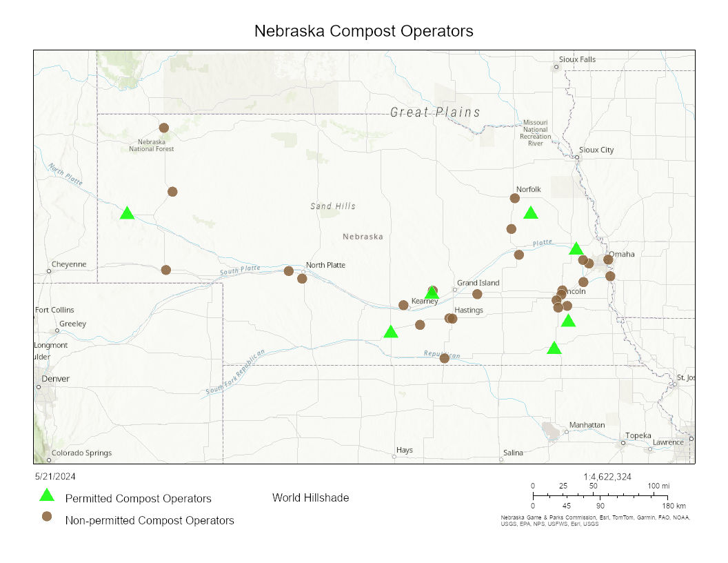Select the permitted operator triangle near Kearney
Viewport: 728px width, 563px height.
pyautogui.click(x=432, y=293)
